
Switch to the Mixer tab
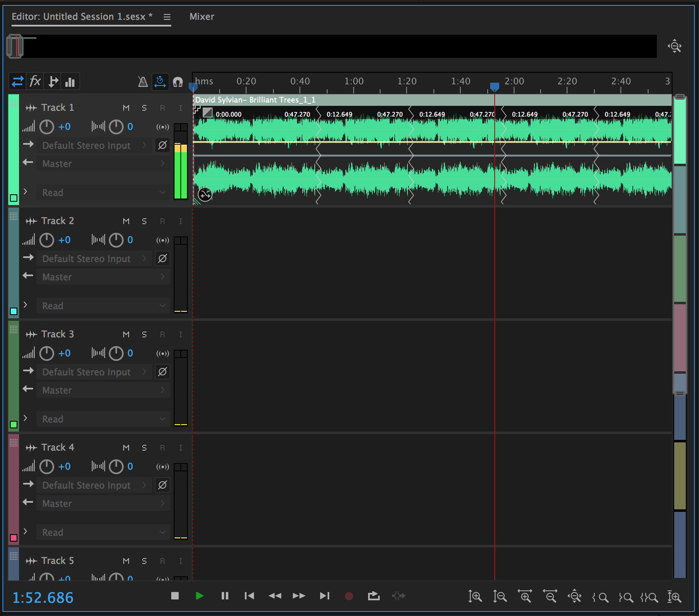[x=201, y=17]
